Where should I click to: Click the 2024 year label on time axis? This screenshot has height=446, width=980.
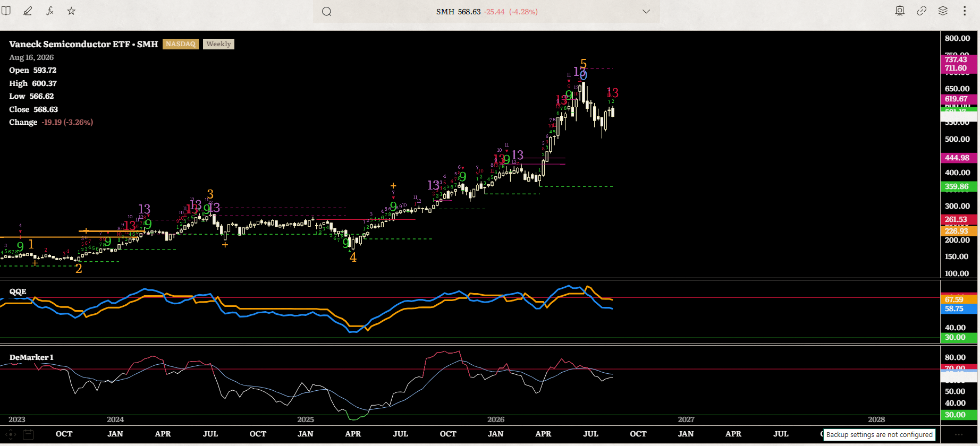tap(115, 419)
